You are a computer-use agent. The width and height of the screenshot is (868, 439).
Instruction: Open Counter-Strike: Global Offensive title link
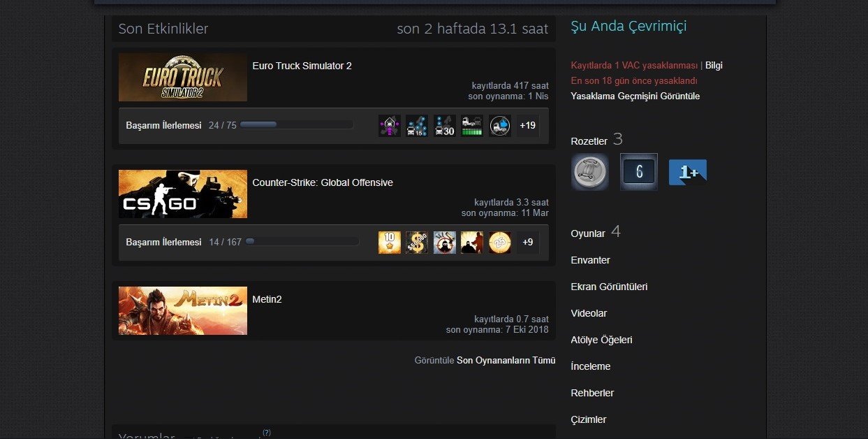coord(323,182)
